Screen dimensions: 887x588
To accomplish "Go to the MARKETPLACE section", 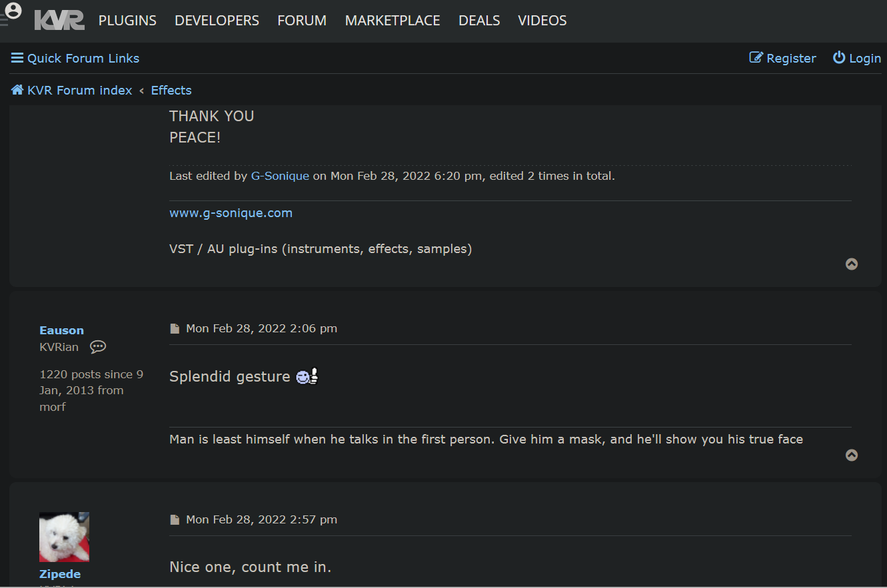I will 393,21.
